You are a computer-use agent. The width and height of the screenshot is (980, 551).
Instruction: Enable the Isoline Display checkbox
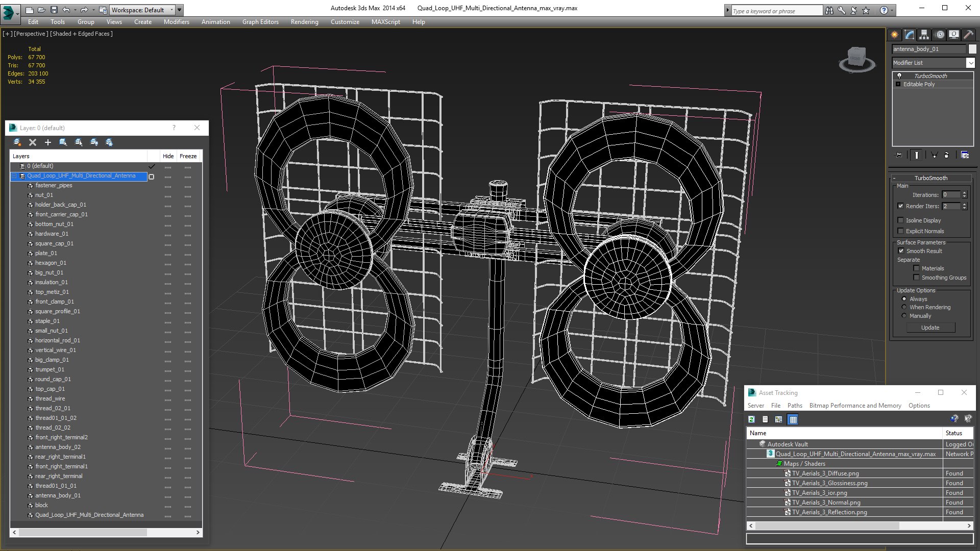point(900,220)
